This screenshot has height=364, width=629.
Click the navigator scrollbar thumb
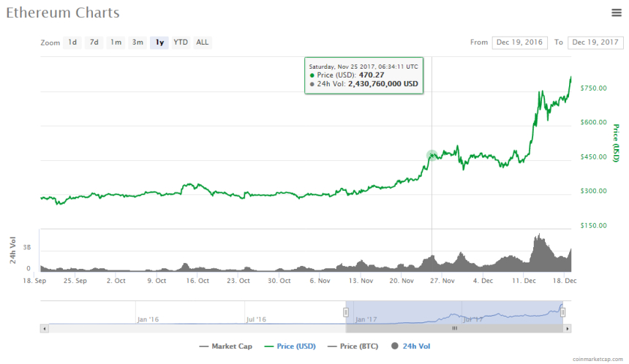coord(454,328)
